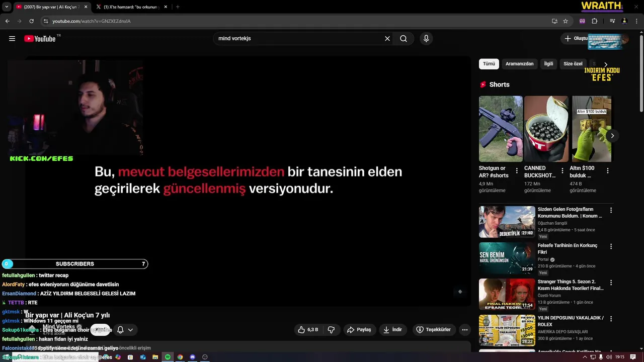
Task: Go to the YouTube home logo
Action: [40, 39]
